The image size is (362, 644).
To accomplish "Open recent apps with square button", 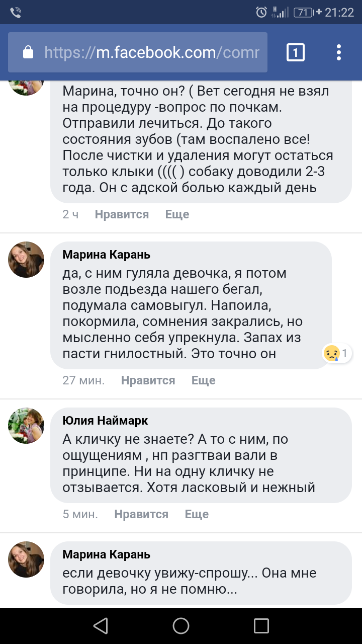I will click(261, 626).
